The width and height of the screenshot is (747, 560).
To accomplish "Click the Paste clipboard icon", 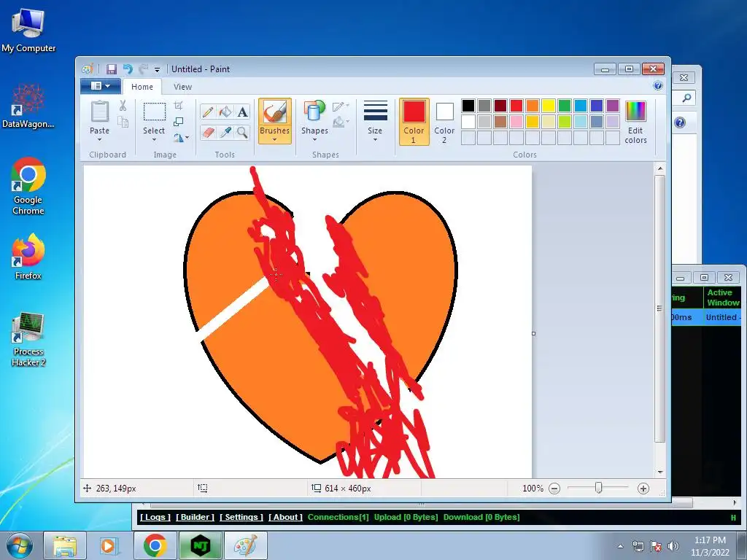I will [x=99, y=112].
